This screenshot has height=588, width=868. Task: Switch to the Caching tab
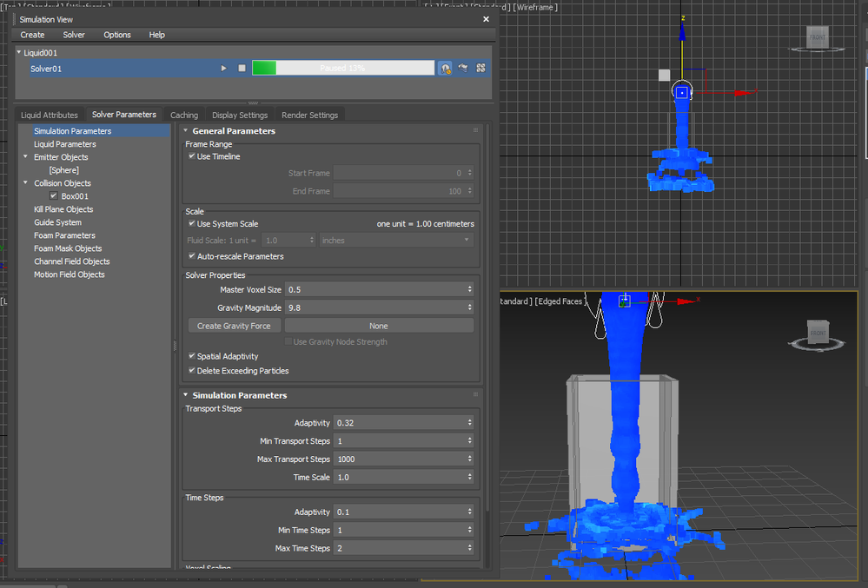(x=184, y=115)
